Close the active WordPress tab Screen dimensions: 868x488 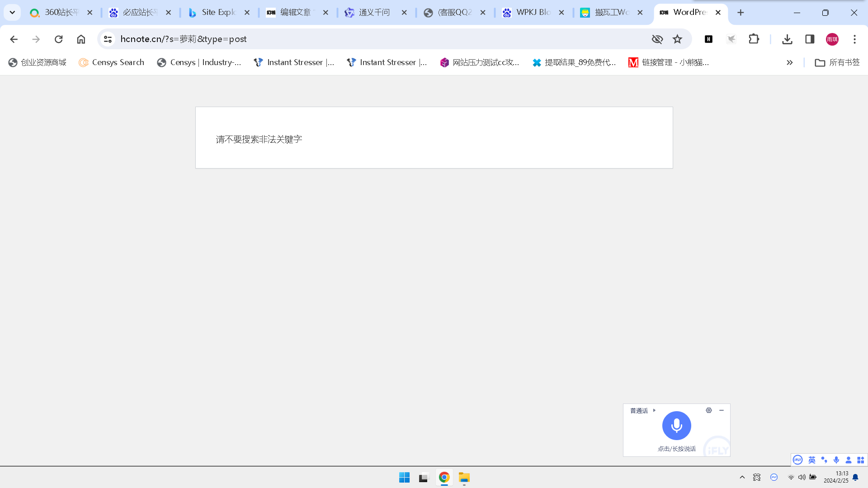(718, 13)
